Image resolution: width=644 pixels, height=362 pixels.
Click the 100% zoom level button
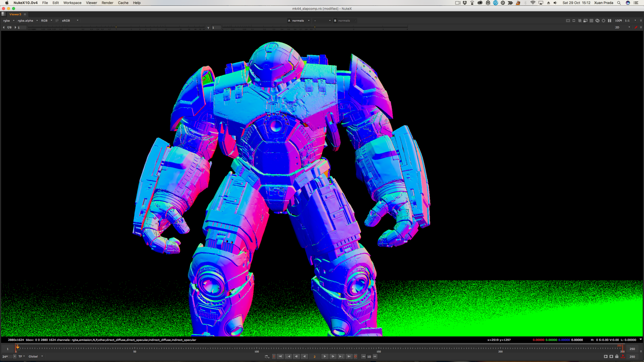[x=618, y=21]
